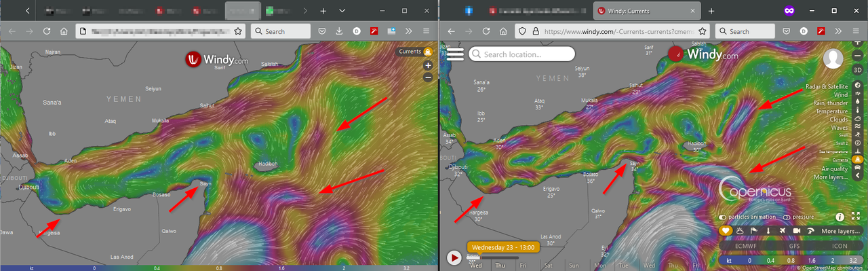Open the left browser application menu
The image size is (868, 271).
point(427,31)
